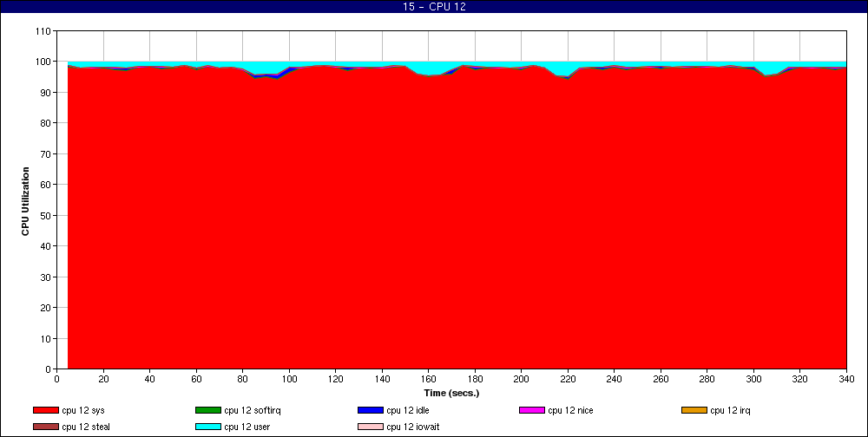Select the 'cpu 12 iowait' legend label

tap(413, 427)
